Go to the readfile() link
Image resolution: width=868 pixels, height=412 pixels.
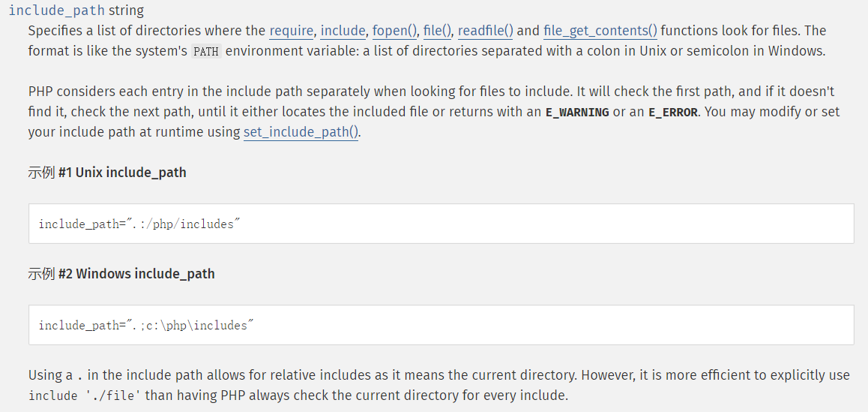pyautogui.click(x=485, y=31)
